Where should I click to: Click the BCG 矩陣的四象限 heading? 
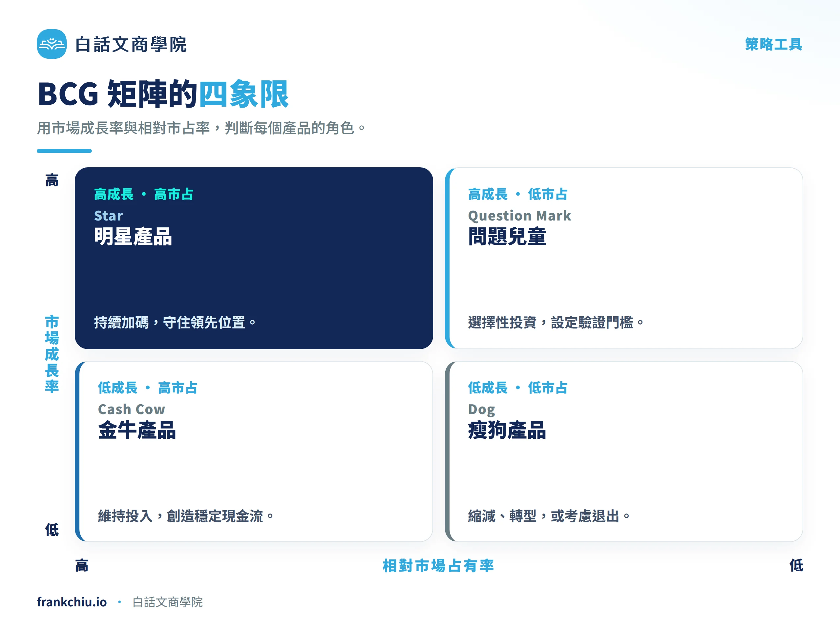(163, 94)
